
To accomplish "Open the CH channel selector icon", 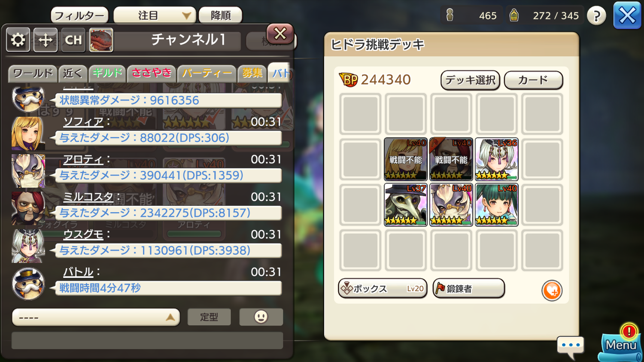I will (73, 40).
